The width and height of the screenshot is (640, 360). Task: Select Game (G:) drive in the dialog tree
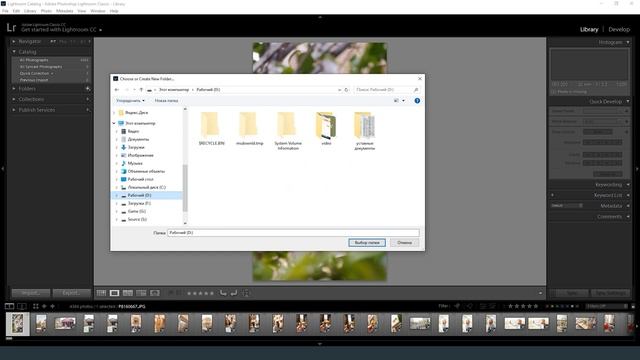(x=136, y=211)
